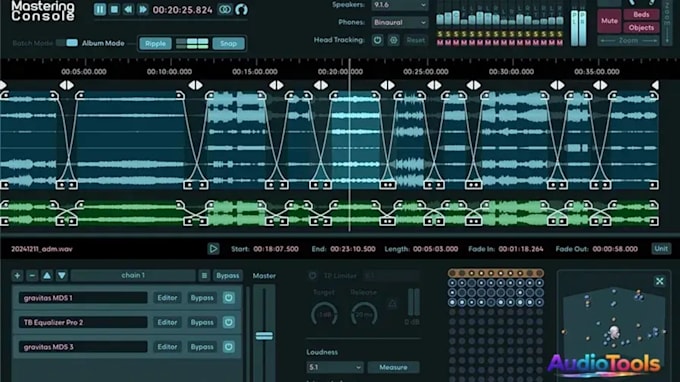The image size is (680, 382).
Task: Click the Start time 00:18:07.500 field
Action: click(276, 249)
